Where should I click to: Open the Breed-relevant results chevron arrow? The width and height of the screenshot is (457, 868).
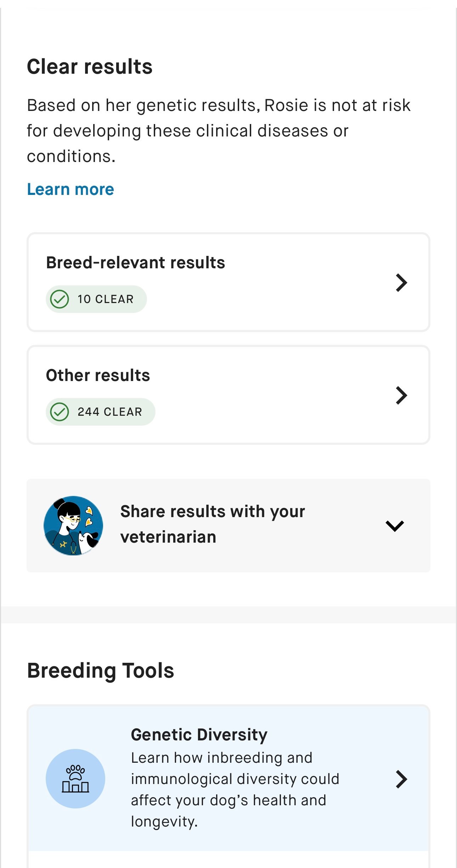(401, 282)
